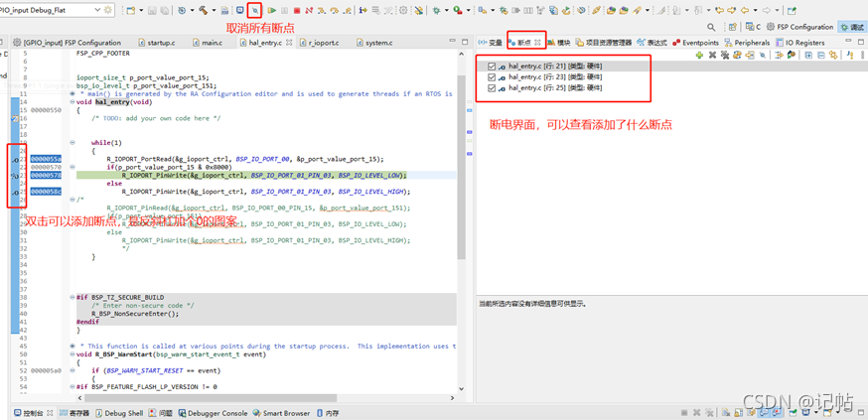Click the Step Over toolbar icon

point(335,10)
